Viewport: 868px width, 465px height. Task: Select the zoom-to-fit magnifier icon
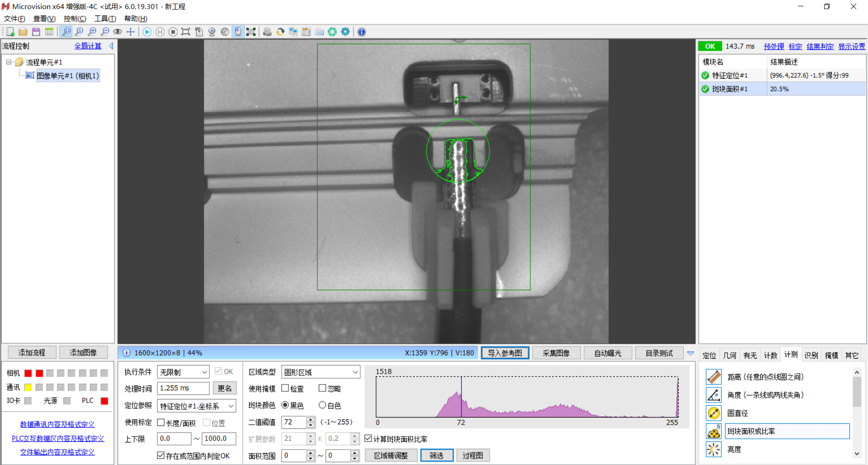[66, 32]
